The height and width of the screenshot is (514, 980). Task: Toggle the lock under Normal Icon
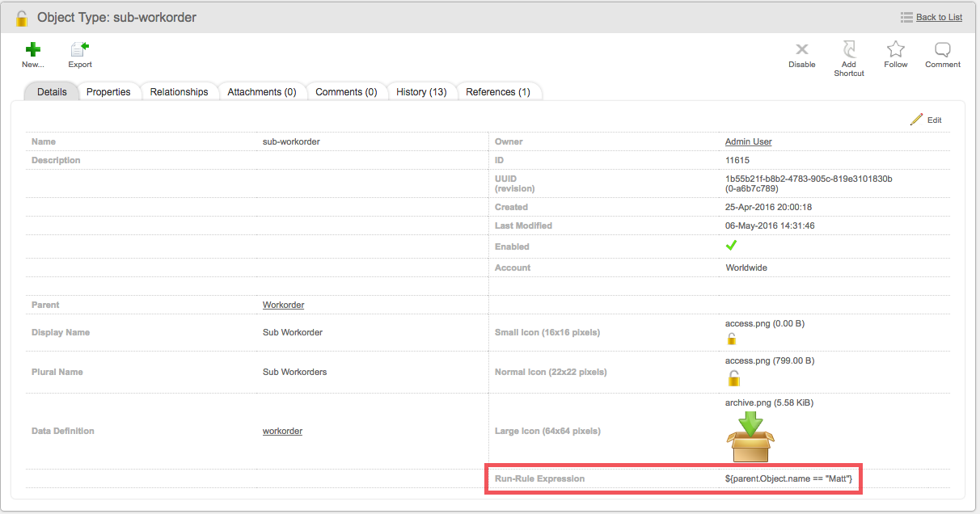734,377
